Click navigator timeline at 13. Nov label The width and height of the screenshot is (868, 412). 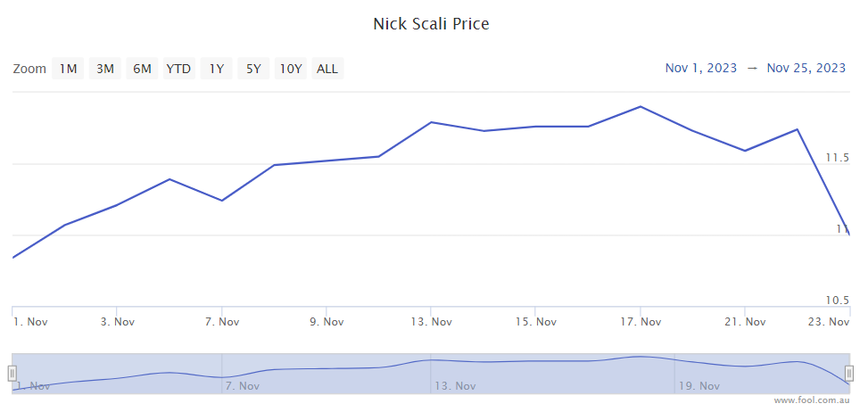[454, 386]
